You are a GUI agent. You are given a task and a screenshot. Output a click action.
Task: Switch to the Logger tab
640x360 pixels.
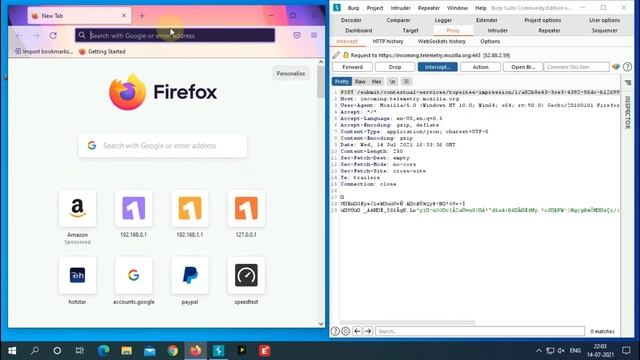point(443,20)
